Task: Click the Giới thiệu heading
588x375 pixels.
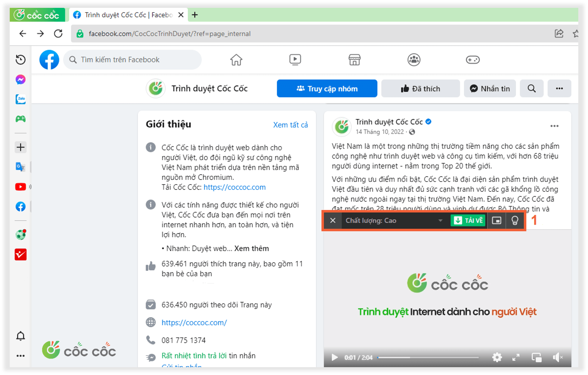Action: click(168, 124)
